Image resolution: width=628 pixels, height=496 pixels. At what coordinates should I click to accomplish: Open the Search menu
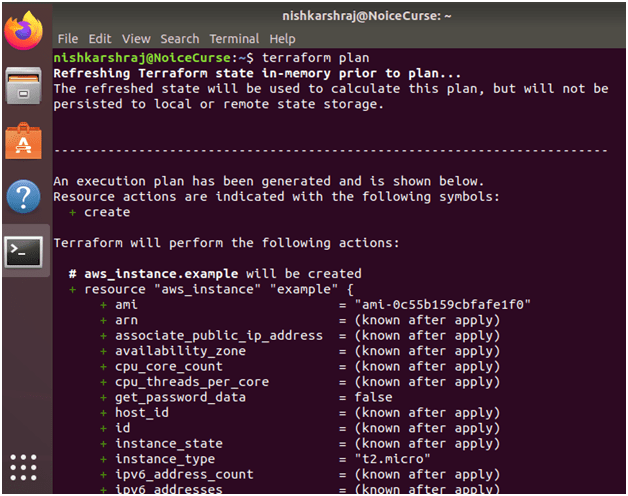pyautogui.click(x=180, y=39)
